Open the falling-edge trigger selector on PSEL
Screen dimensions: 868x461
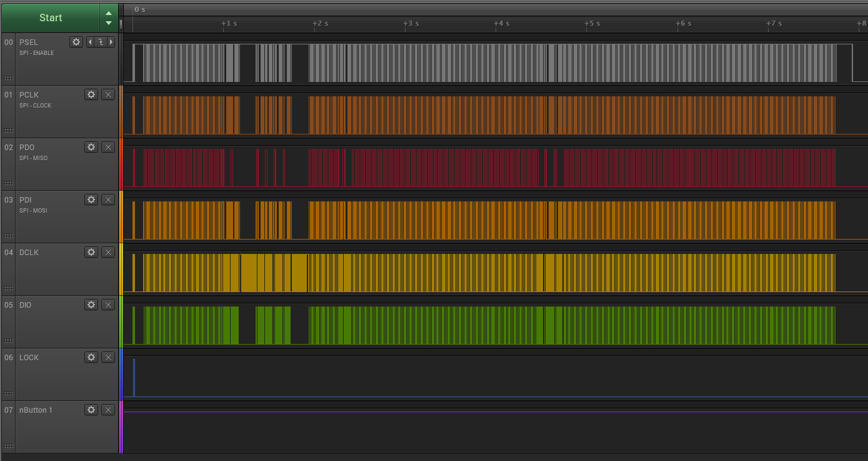pyautogui.click(x=100, y=42)
